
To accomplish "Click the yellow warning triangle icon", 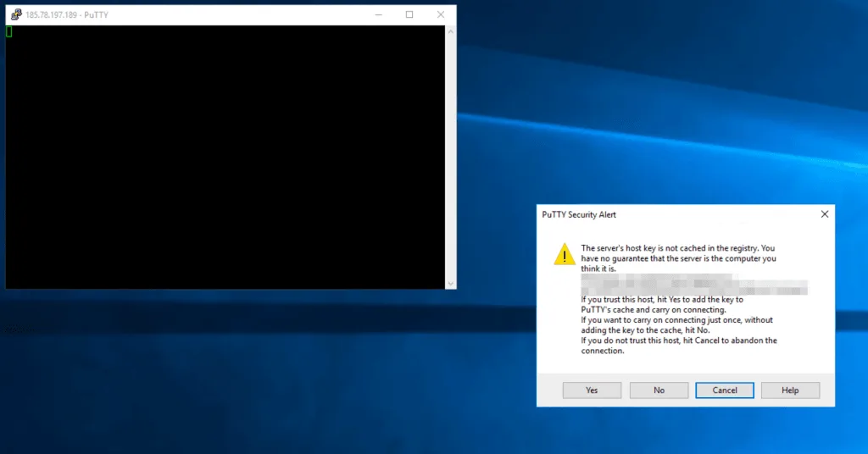I will tap(564, 254).
